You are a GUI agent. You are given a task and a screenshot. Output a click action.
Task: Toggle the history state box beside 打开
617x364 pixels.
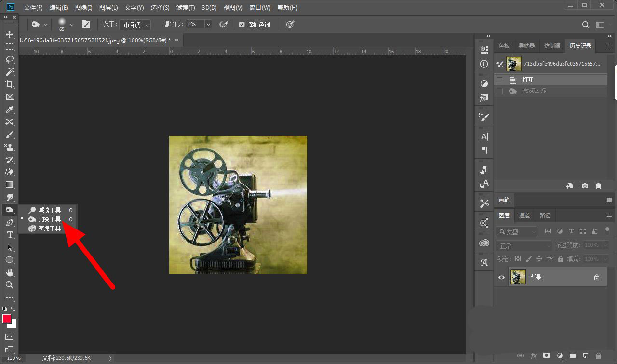pyautogui.click(x=500, y=80)
